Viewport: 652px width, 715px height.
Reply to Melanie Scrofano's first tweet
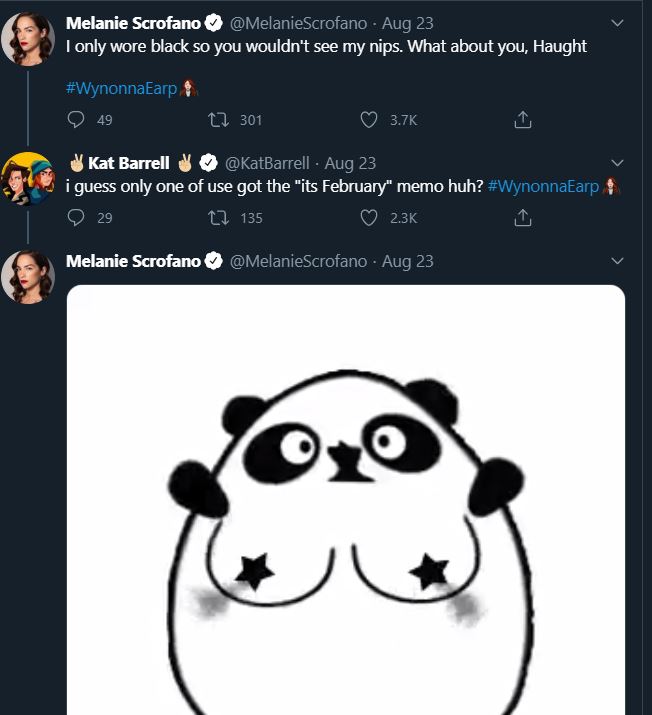(x=76, y=120)
